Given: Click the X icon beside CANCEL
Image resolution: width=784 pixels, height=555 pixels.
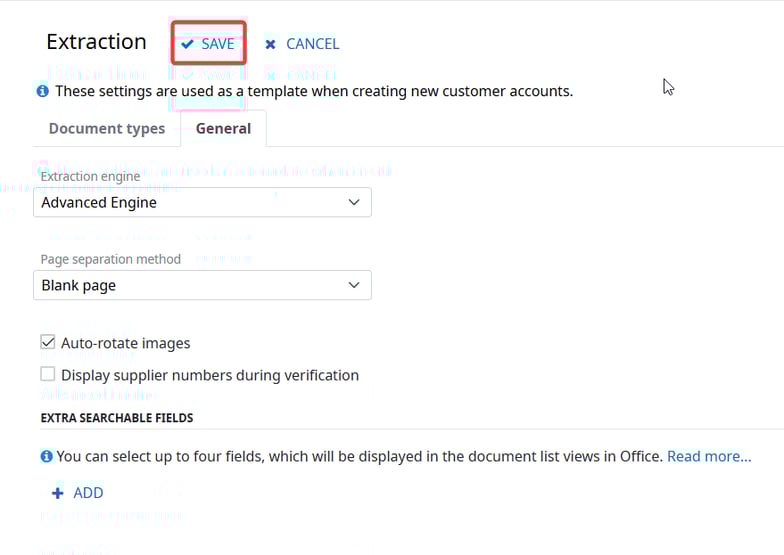Looking at the screenshot, I should click(270, 44).
